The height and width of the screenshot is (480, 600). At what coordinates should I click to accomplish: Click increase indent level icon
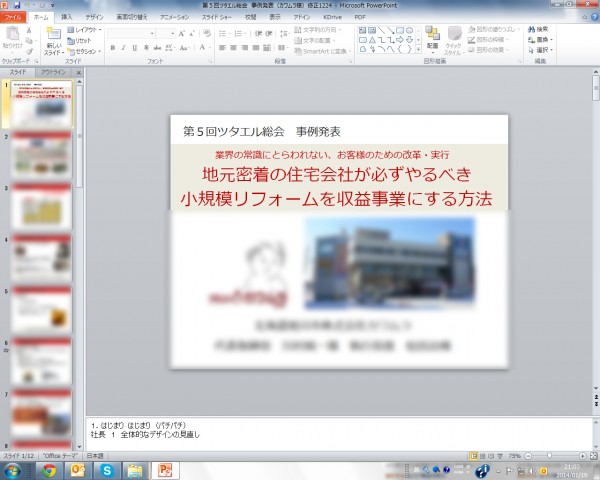pos(269,34)
